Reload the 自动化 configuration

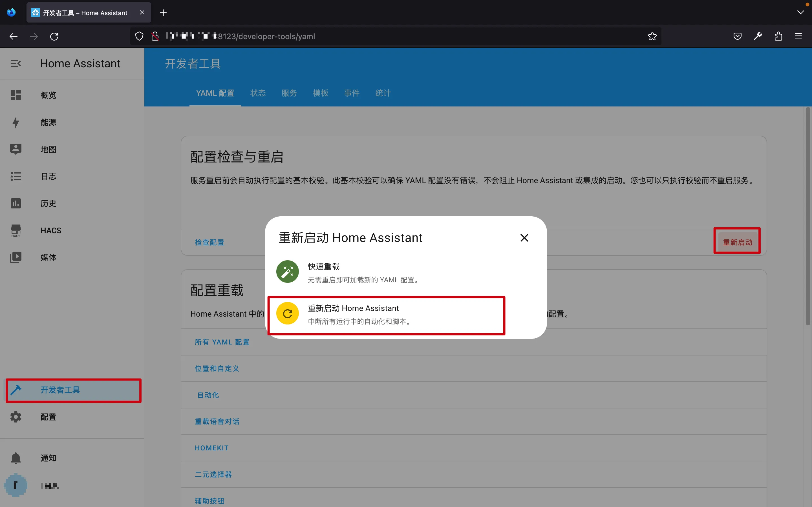[208, 395]
